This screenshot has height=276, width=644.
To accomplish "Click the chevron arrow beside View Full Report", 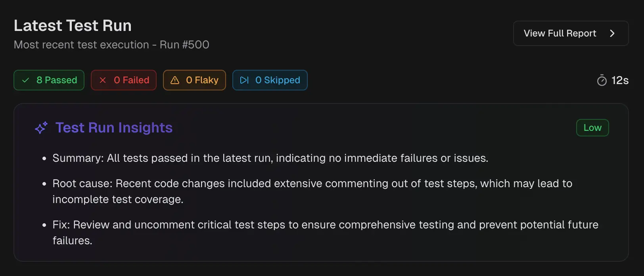I will click(x=612, y=33).
